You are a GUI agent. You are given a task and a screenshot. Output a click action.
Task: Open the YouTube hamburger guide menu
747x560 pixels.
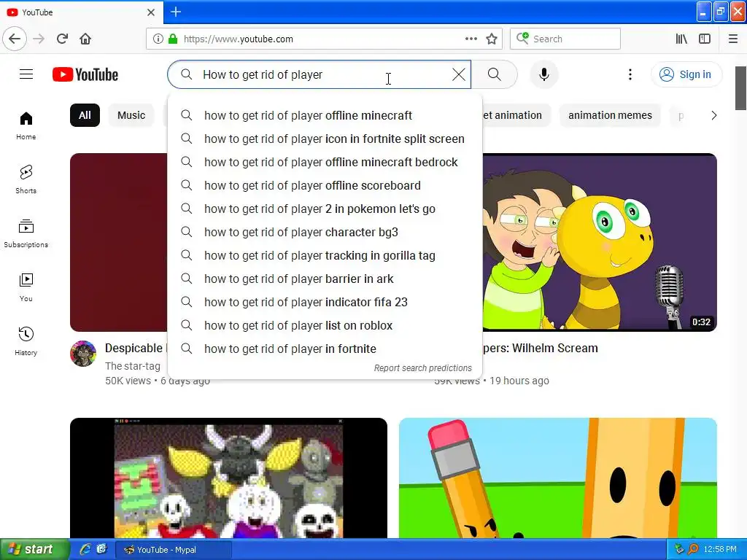point(26,74)
